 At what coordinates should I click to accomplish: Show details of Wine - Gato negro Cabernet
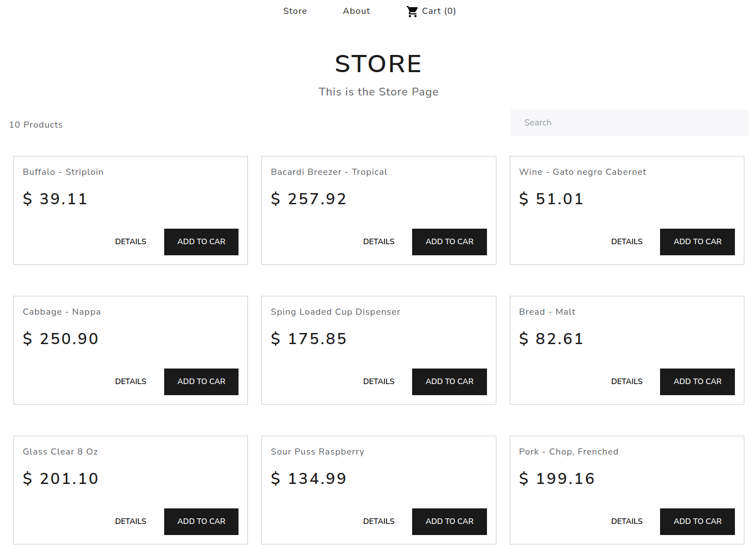coord(627,242)
